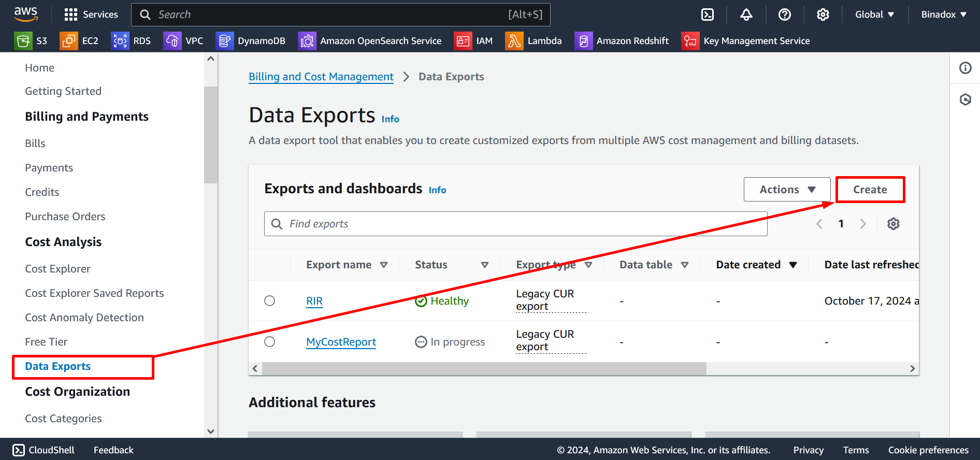Viewport: 980px width, 460px height.
Task: Focus the top AWS Search box
Action: 341,15
